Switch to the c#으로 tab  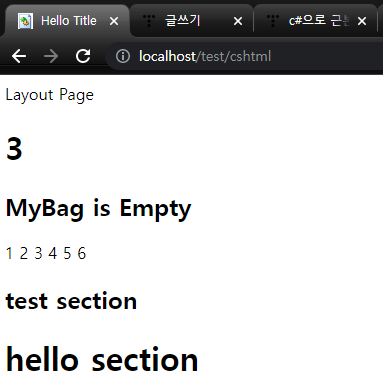[315, 21]
